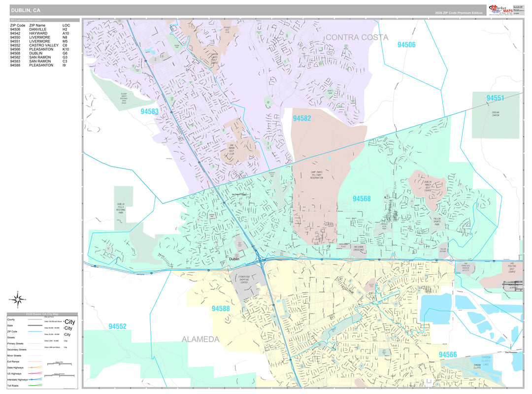
Task: Click the compass rose icon
Action: pos(17,299)
